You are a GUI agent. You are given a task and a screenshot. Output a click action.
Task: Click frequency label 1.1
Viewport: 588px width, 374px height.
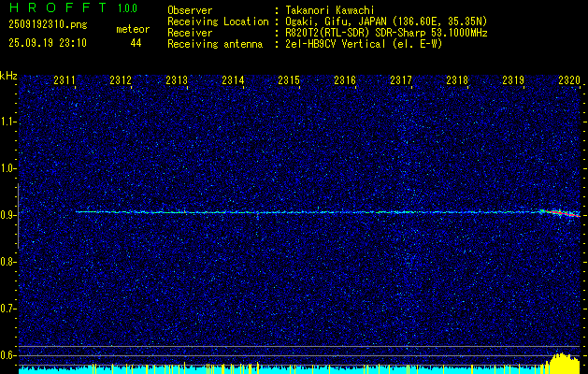click(x=7, y=122)
